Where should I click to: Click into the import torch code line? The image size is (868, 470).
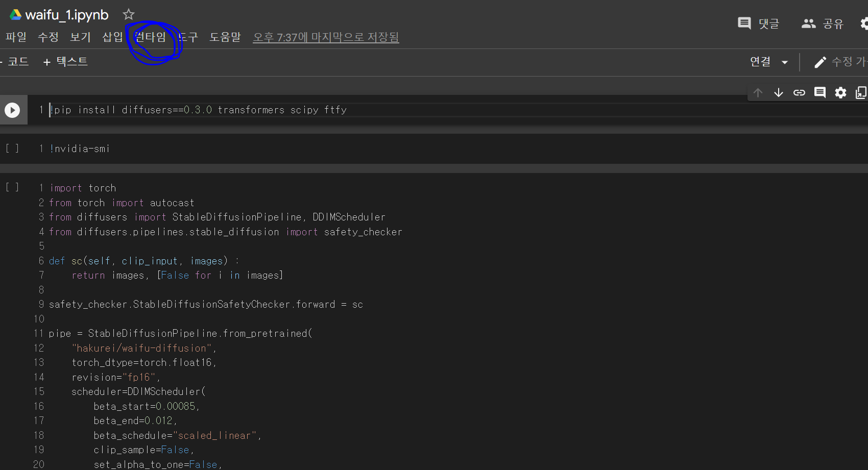click(x=102, y=188)
